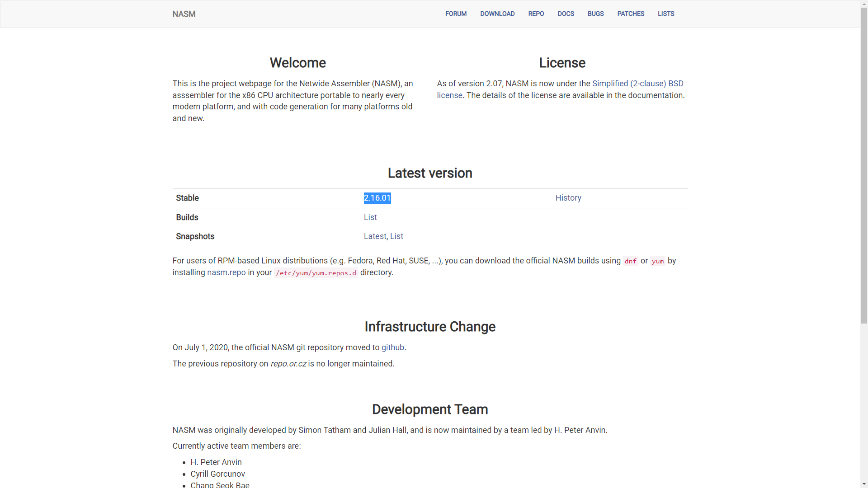Click the yum code snippet
Image resolution: width=868 pixels, height=488 pixels.
[658, 261]
